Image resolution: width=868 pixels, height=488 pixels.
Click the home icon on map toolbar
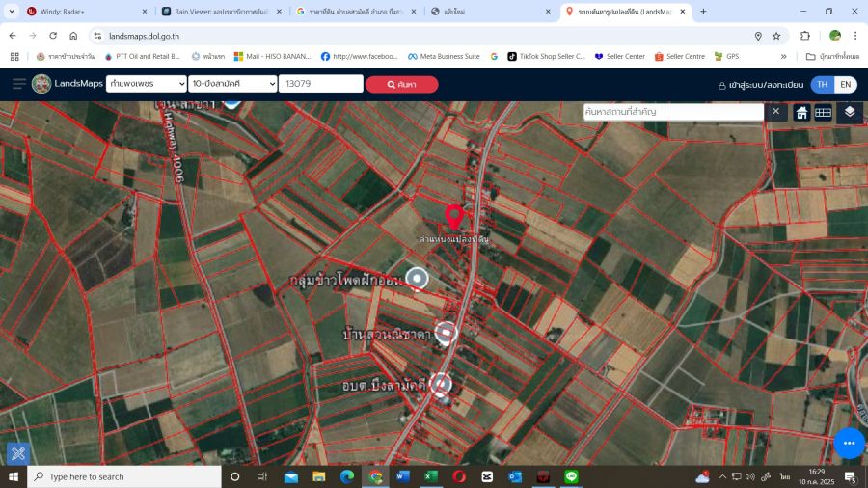[801, 112]
